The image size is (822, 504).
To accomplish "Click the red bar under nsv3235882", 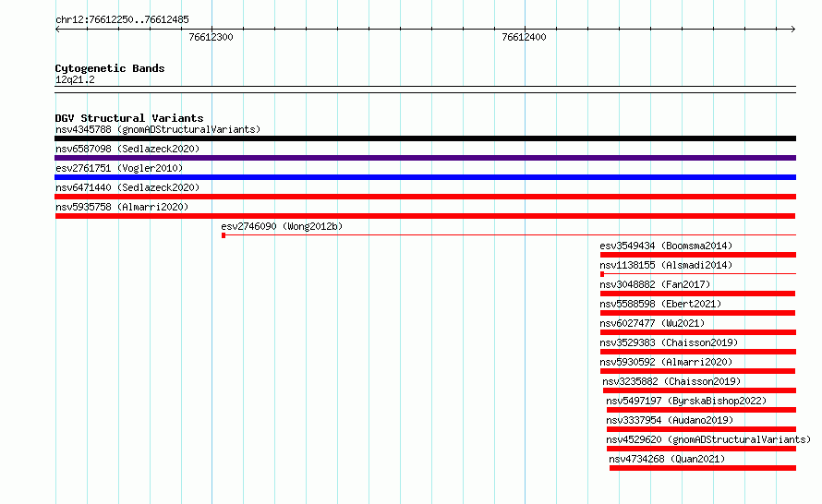I will 699,390.
